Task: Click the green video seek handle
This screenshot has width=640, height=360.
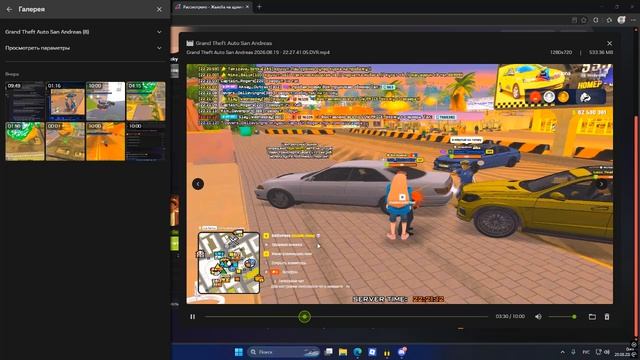Action: point(304,316)
